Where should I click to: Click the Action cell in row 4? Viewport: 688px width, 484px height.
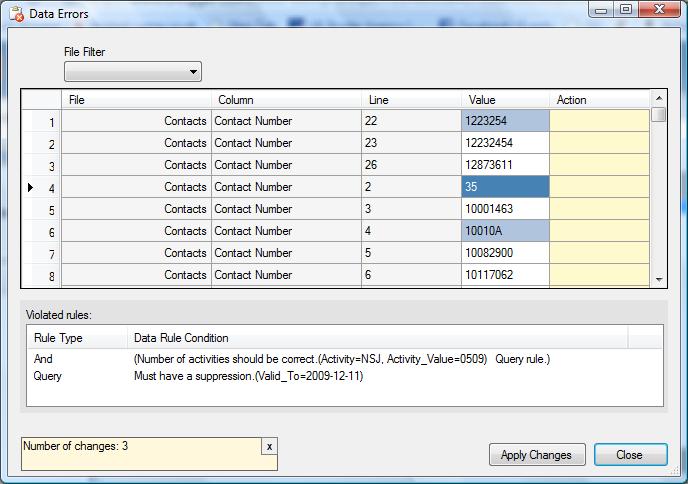coord(599,186)
